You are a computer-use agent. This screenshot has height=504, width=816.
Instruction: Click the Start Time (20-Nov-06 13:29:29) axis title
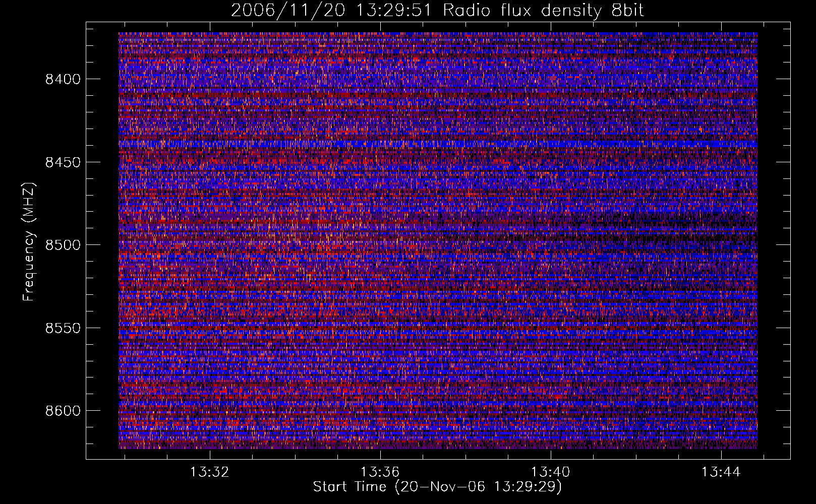coord(438,487)
